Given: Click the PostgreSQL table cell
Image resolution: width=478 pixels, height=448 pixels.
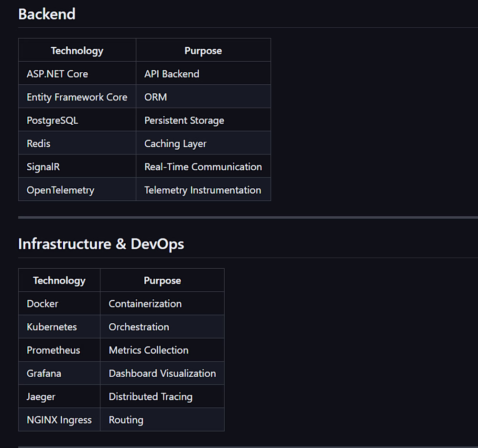Looking at the screenshot, I should click(x=77, y=120).
